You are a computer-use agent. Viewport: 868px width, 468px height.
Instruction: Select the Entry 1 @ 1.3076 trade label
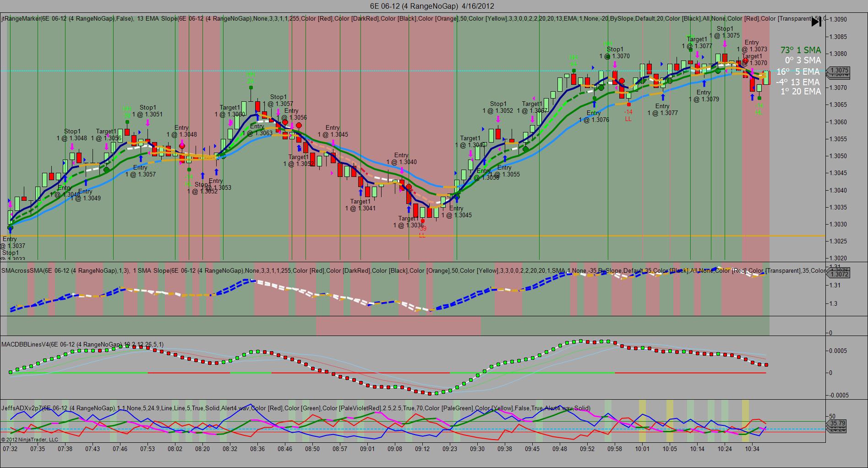click(594, 116)
